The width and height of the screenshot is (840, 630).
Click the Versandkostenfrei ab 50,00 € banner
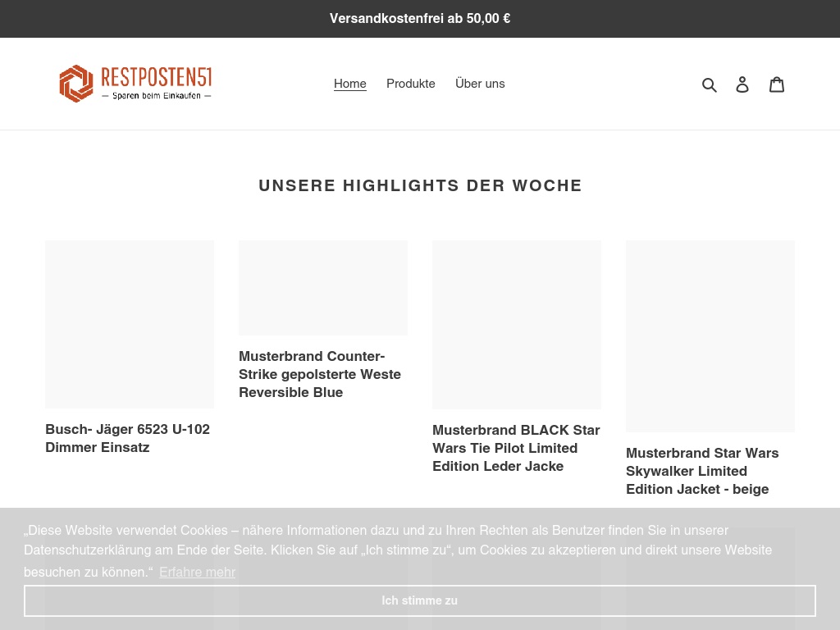(420, 18)
